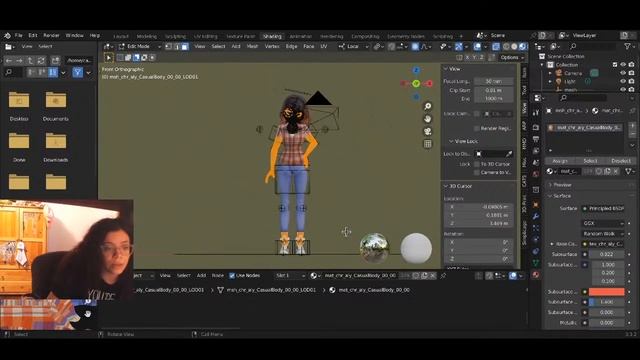Image resolution: width=640 pixels, height=360 pixels.
Task: Toggle Collection exclude checkbox in outliner
Action: coord(615,64)
